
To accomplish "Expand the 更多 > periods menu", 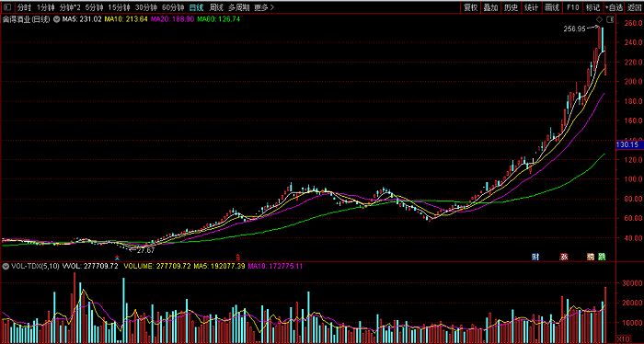I will (264, 7).
